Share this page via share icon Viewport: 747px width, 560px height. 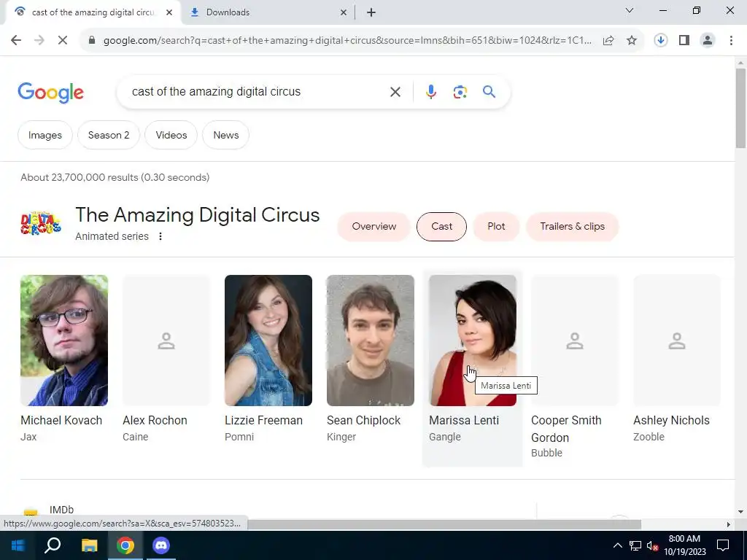[608, 41]
